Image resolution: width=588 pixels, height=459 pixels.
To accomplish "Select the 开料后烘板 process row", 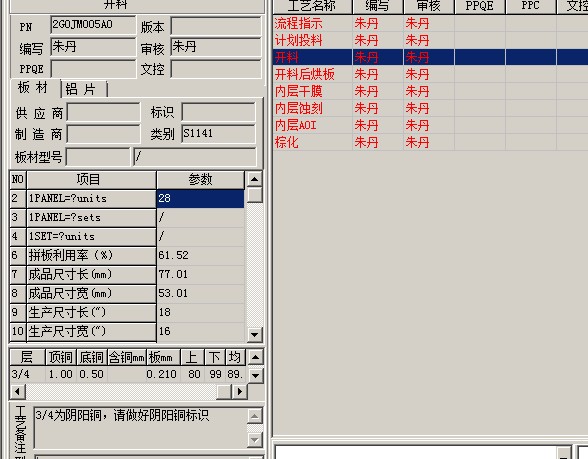I will point(430,74).
